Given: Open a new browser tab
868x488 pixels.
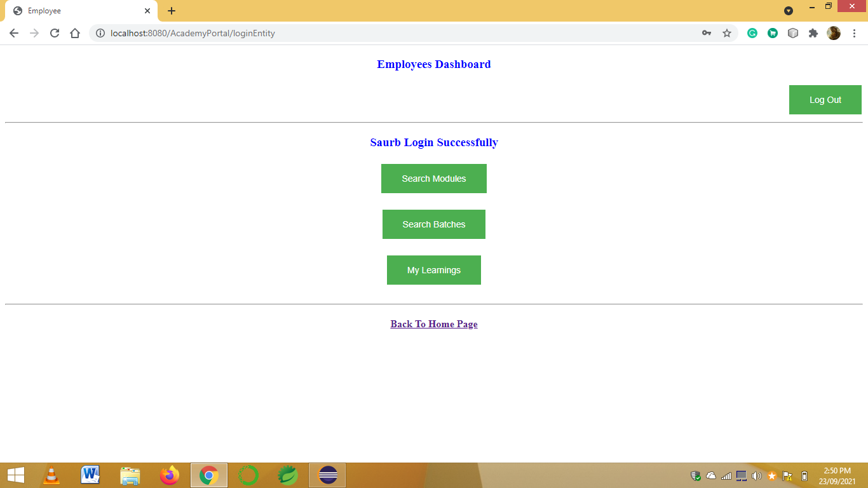Looking at the screenshot, I should click(172, 11).
